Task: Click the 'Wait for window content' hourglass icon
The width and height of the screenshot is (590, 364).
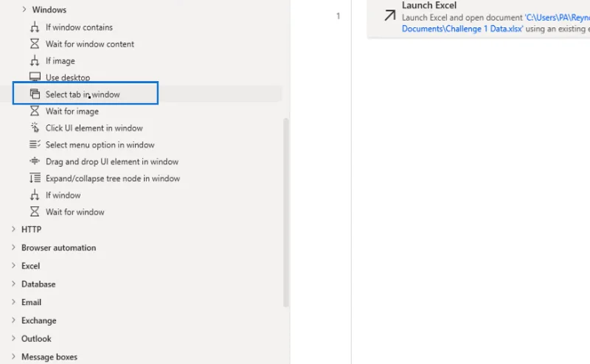Action: point(35,44)
